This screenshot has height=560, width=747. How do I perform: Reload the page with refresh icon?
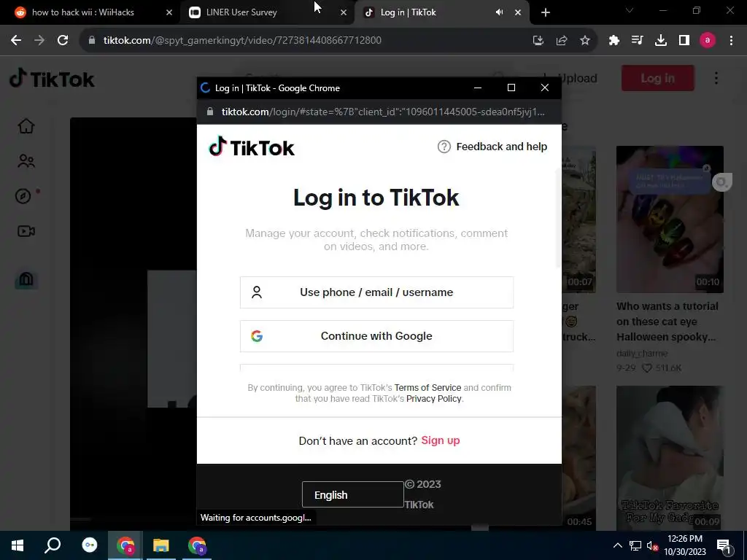[x=63, y=41]
